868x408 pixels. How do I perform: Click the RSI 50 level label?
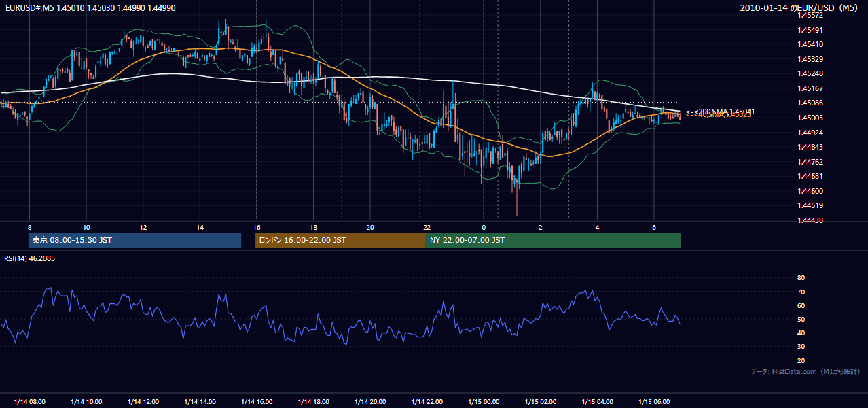tap(801, 319)
